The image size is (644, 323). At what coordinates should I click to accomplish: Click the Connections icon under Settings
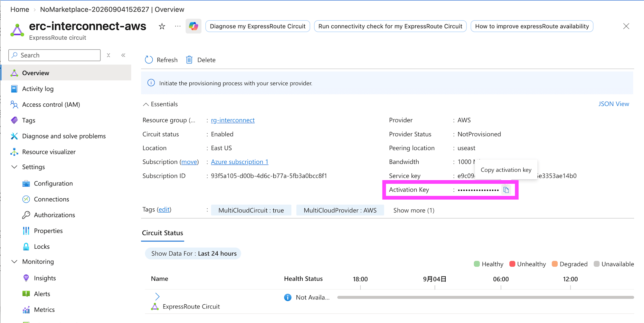pos(26,199)
